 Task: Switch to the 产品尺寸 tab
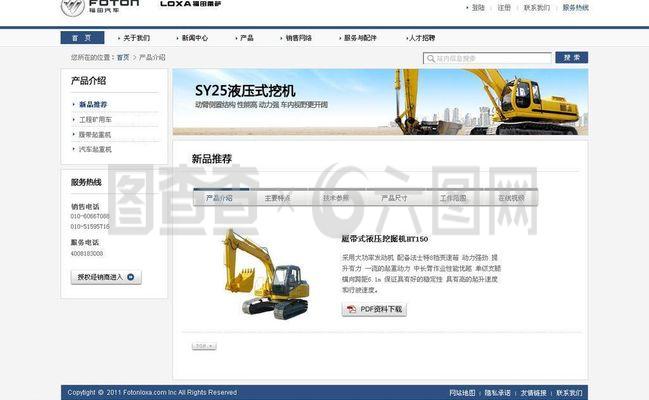pyautogui.click(x=394, y=198)
